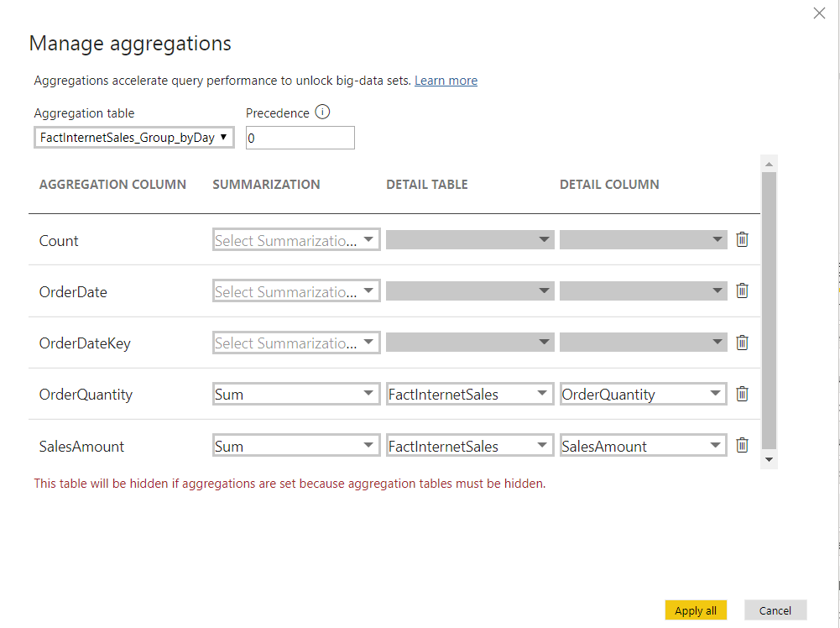Delete the OrderDate aggregation row
The image size is (840, 628).
pos(742,290)
